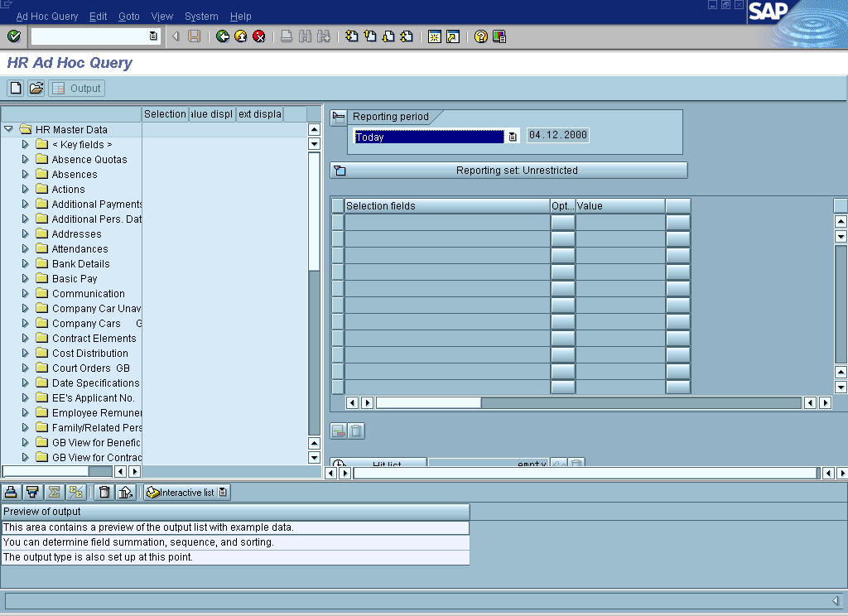Open the System menu

coord(201,17)
